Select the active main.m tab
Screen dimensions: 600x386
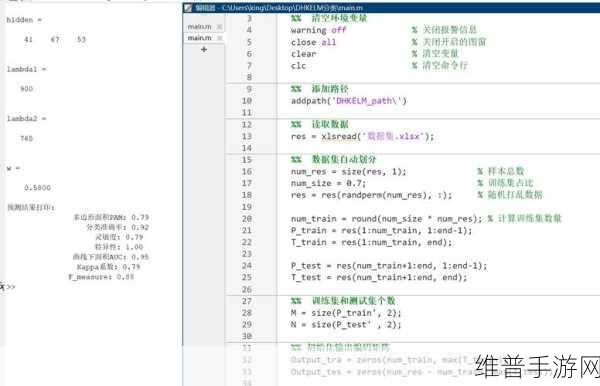point(199,38)
